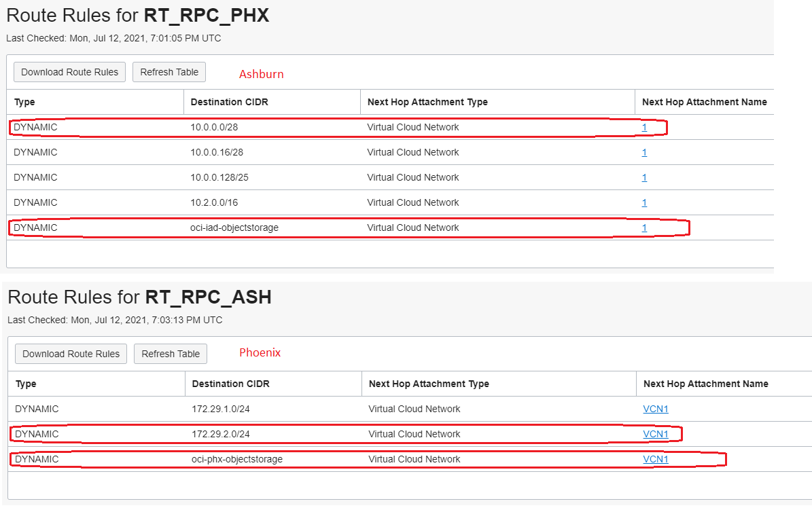Image resolution: width=812 pixels, height=512 pixels.
Task: Click Download Route Rules for RT_RPC_PHX
Action: (69, 72)
